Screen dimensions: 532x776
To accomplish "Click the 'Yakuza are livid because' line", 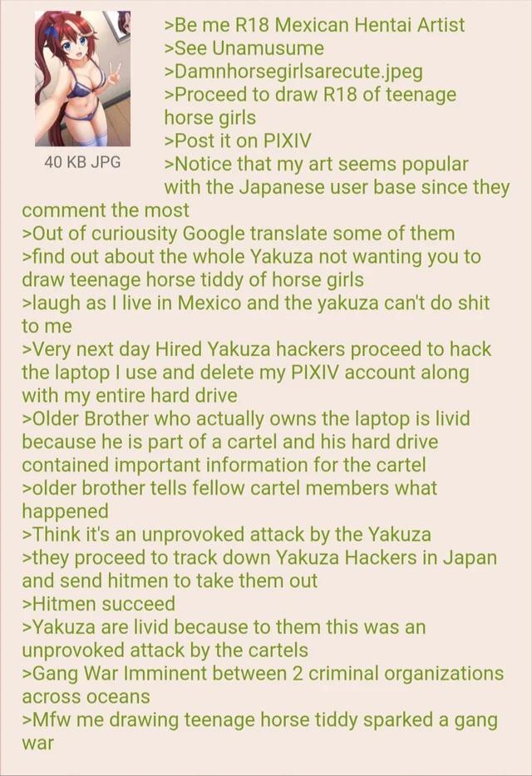I will [224, 627].
